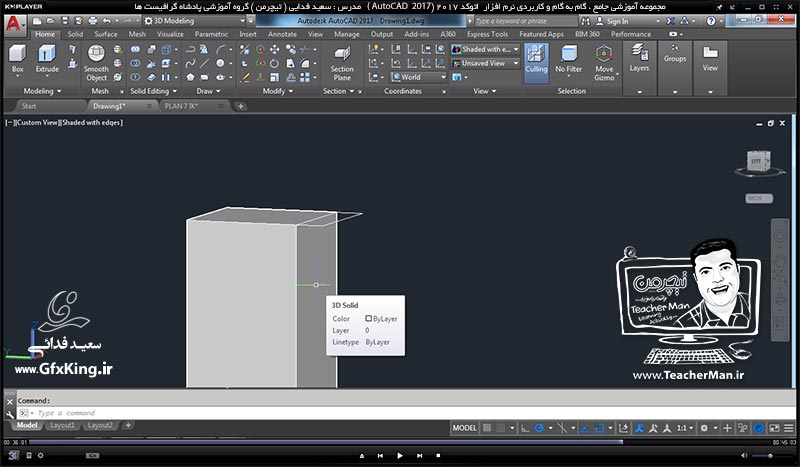Click the ViewCube in the viewport

759,162
